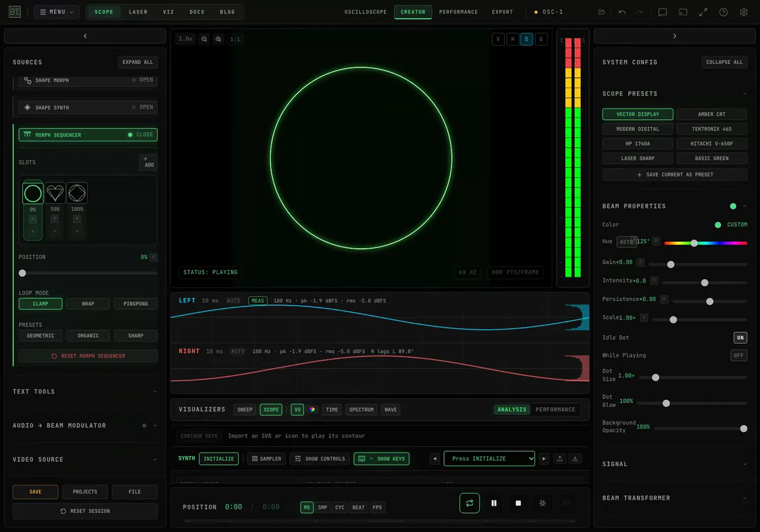Click the morph Position slider
This screenshot has width=760, height=532.
88,273
